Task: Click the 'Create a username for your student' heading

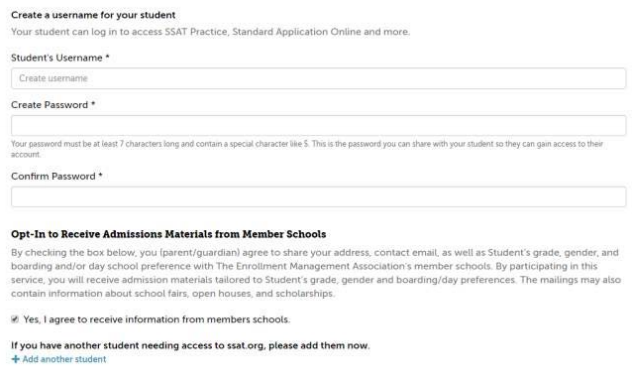Action: (93, 15)
